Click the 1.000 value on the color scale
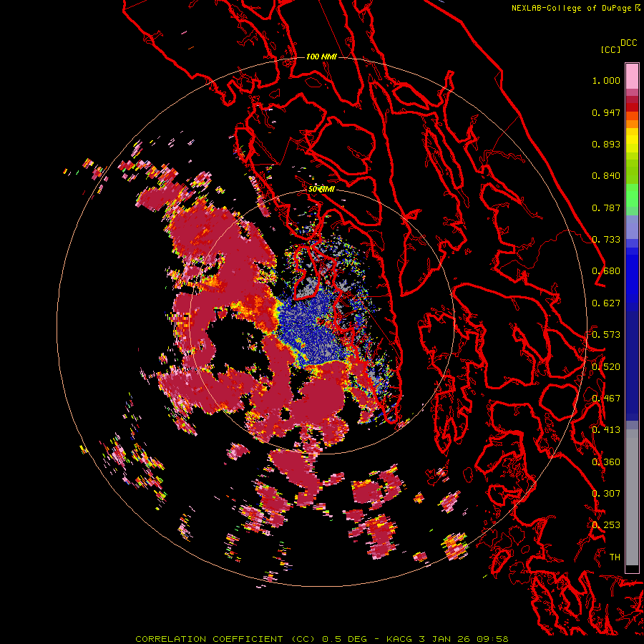Image resolution: width=644 pixels, height=644 pixels. coord(606,80)
